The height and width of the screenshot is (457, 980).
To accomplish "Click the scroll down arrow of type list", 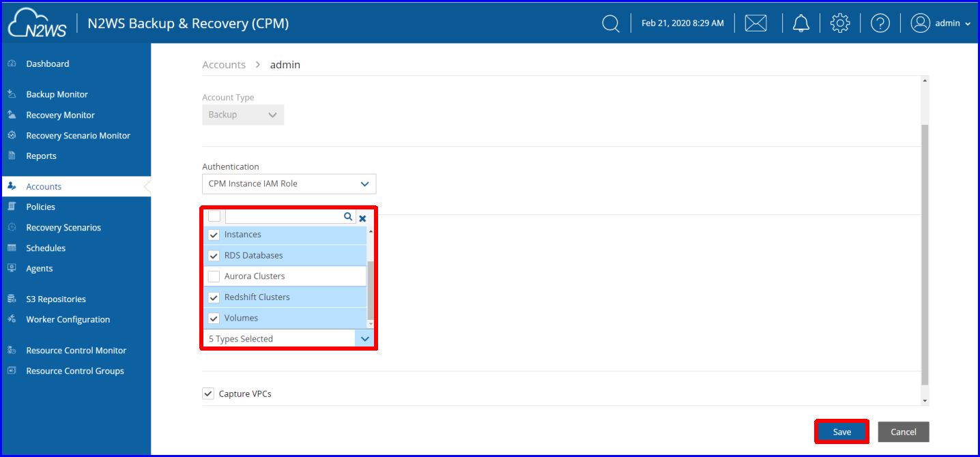I will coord(371,324).
